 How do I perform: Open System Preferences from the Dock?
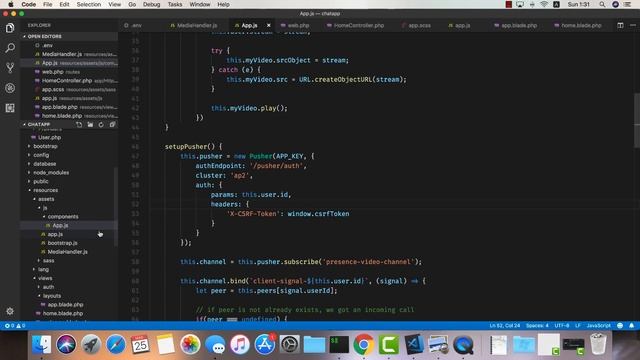click(289, 345)
